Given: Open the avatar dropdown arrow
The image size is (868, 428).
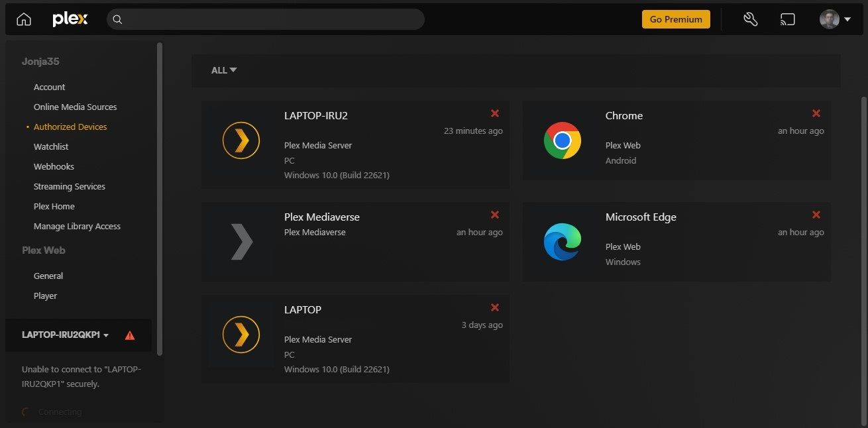Looking at the screenshot, I should [849, 19].
